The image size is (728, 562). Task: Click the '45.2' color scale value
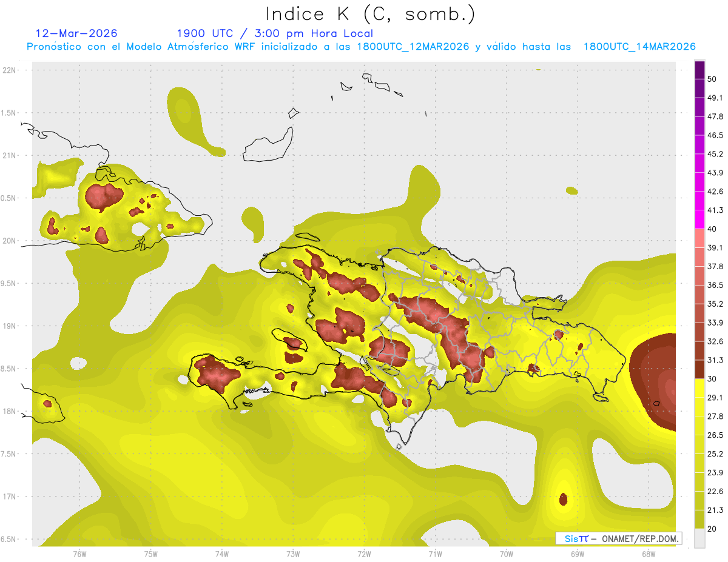tap(715, 155)
